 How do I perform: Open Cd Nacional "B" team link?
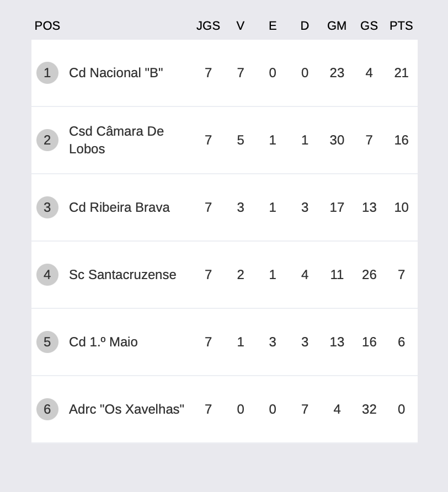coord(116,73)
